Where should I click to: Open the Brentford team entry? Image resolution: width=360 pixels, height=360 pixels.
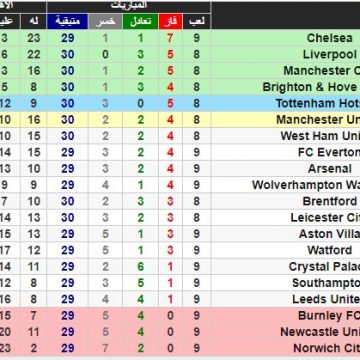pyautogui.click(x=329, y=201)
